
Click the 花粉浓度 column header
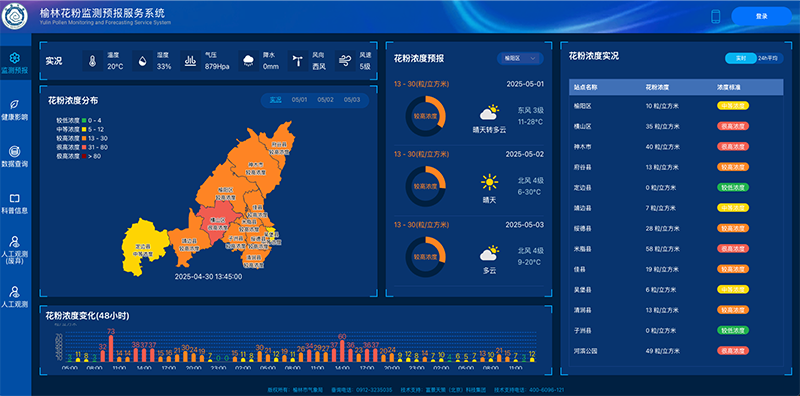pos(657,87)
